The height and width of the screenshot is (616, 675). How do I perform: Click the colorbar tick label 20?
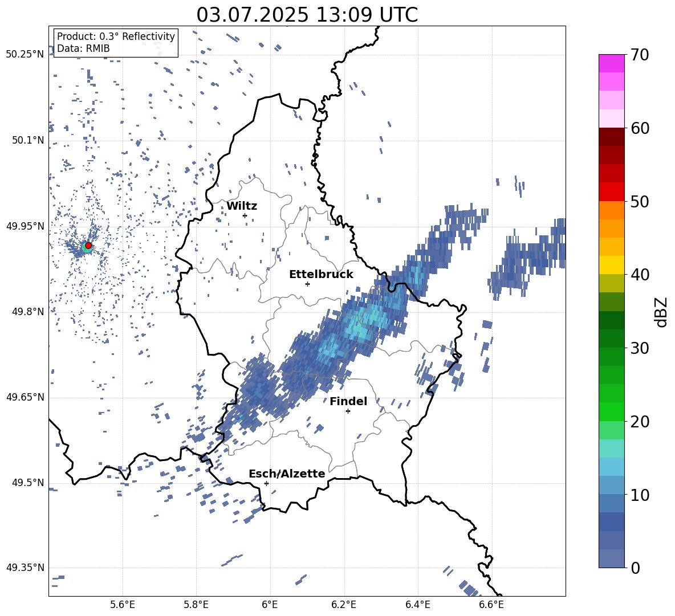(x=639, y=421)
